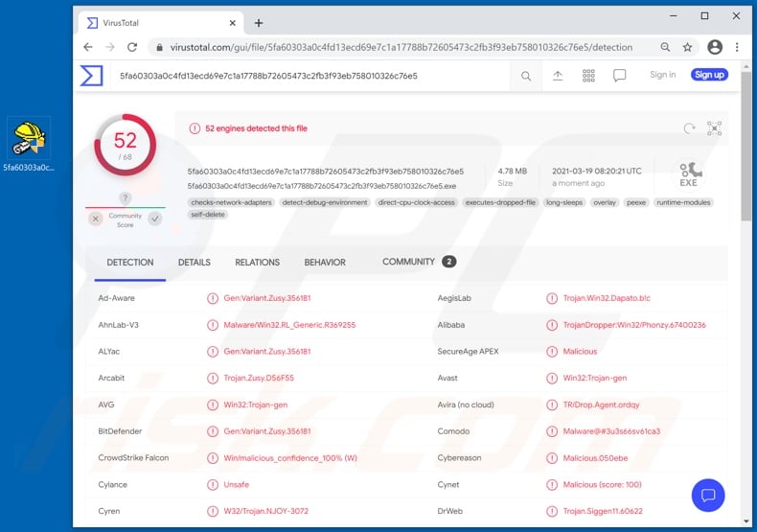Click the detect-debug-environment tag
757x532 pixels.
325,203
